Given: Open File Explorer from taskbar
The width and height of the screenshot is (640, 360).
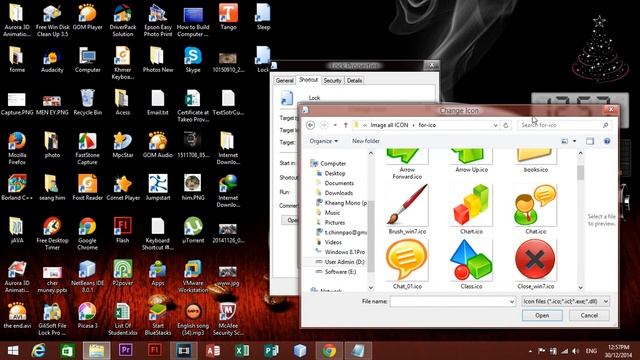Looking at the screenshot, I should pyautogui.click(x=96, y=351).
